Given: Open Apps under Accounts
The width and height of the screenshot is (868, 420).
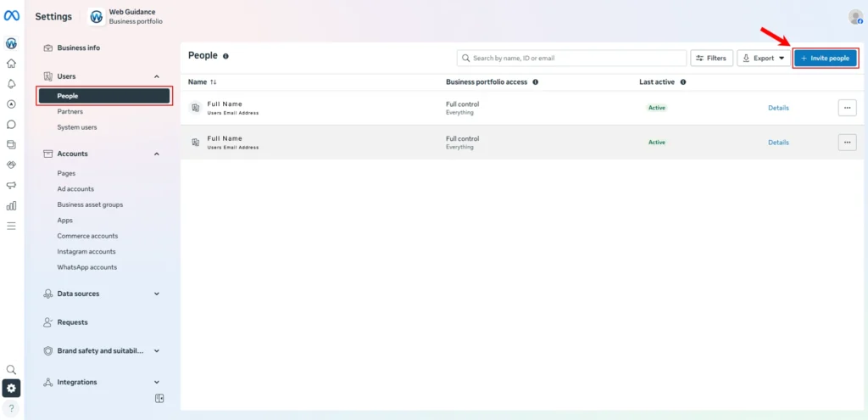Looking at the screenshot, I should [64, 220].
